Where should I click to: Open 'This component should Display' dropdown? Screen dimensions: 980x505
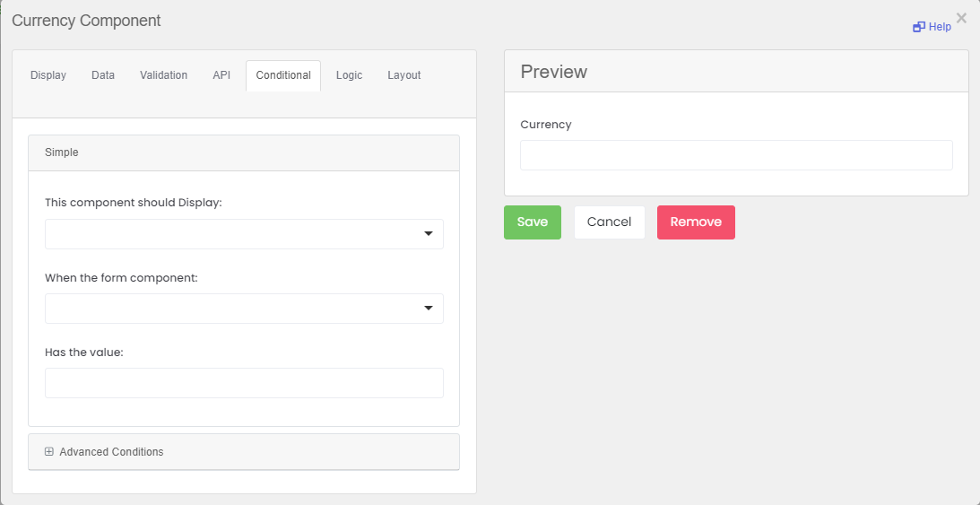pyautogui.click(x=245, y=234)
